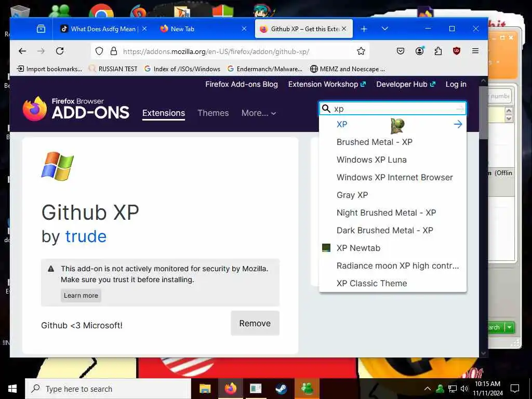This screenshot has height=399, width=532.
Task: Open the Developer Hub link
Action: (405, 84)
